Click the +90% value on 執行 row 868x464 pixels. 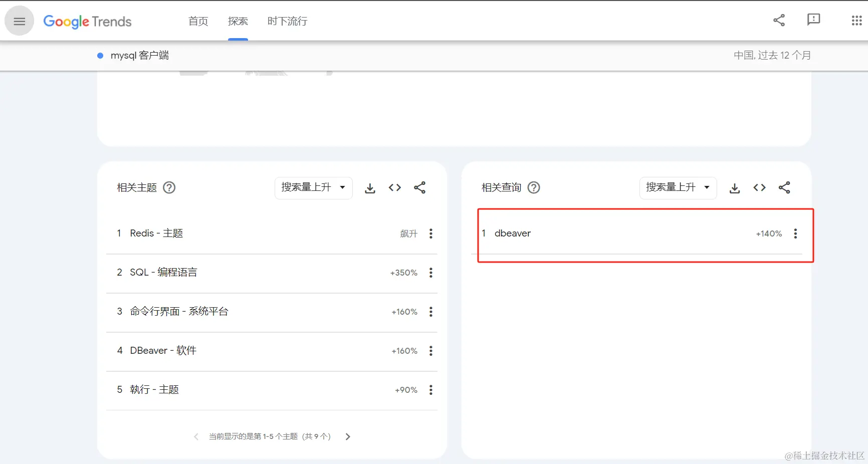tap(406, 390)
